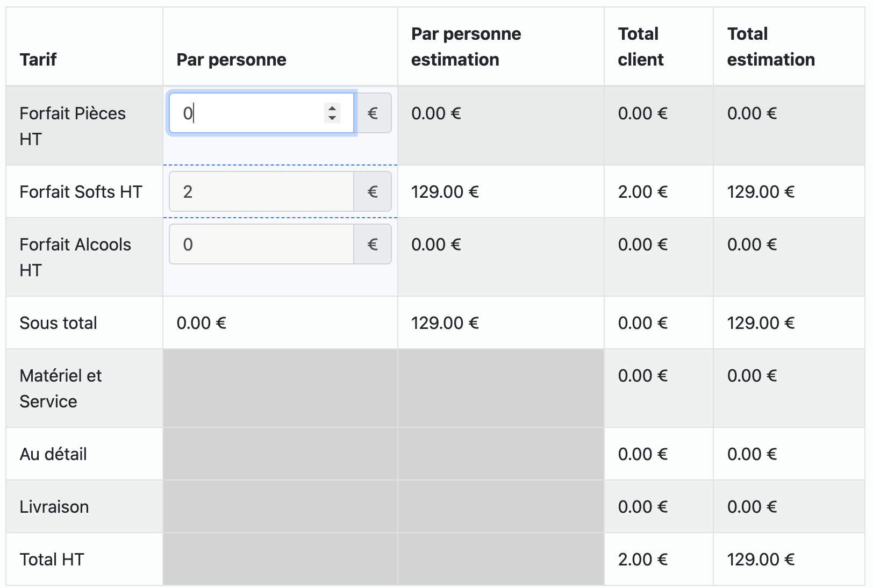Click the Au détail row label
This screenshot has width=873, height=588.
click(x=53, y=454)
